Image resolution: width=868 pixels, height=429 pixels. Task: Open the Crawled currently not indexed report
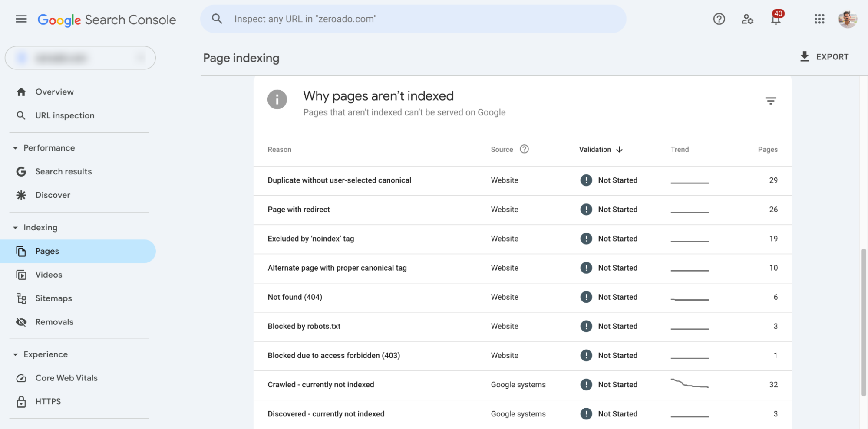pos(320,384)
